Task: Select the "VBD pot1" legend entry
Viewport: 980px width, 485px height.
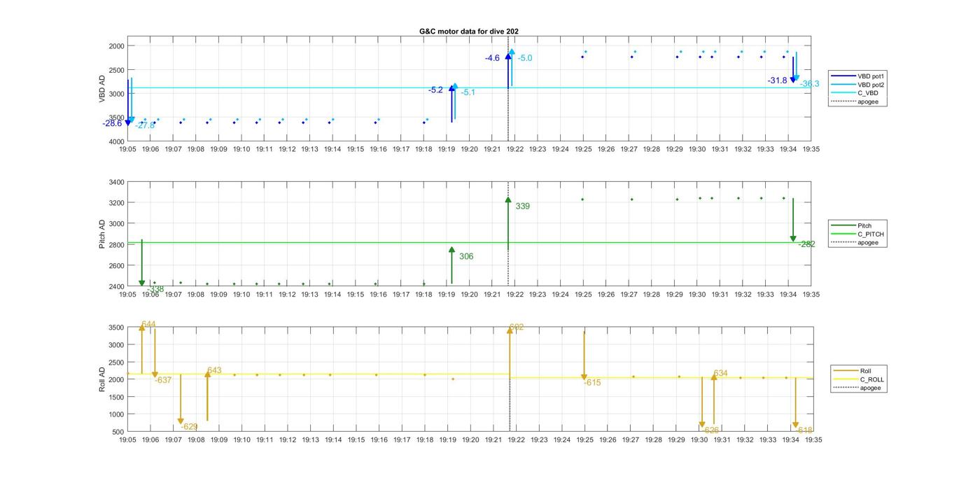Action: [x=857, y=76]
